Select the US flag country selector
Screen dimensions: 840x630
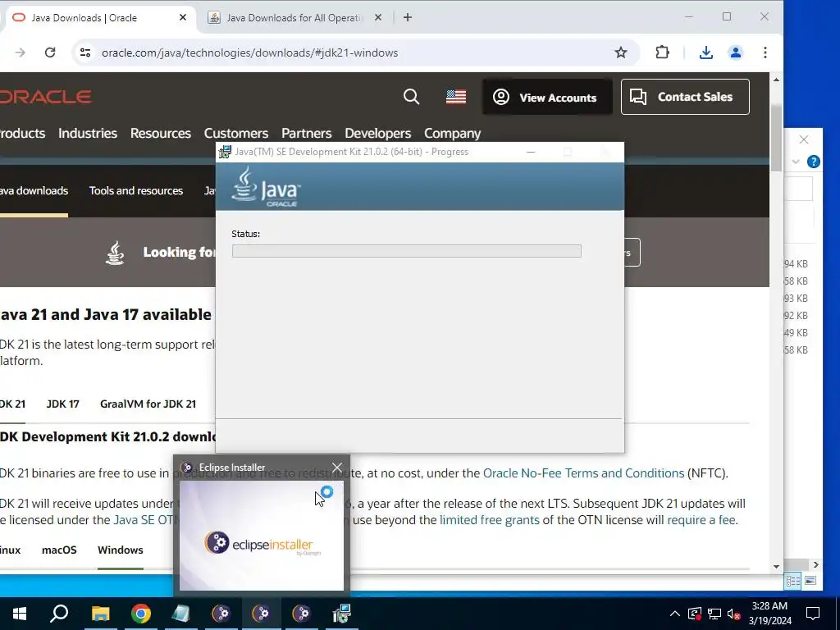pos(456,97)
